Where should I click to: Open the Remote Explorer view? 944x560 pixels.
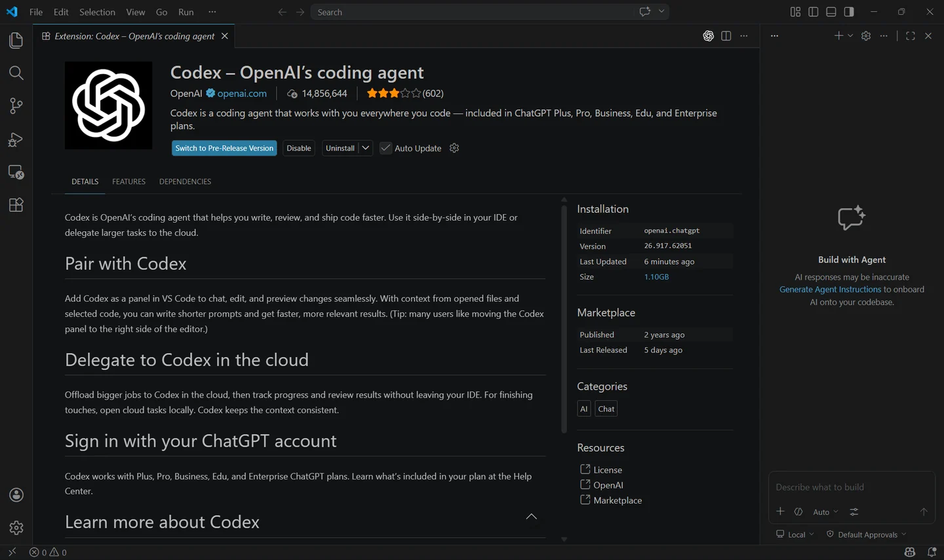point(16,172)
